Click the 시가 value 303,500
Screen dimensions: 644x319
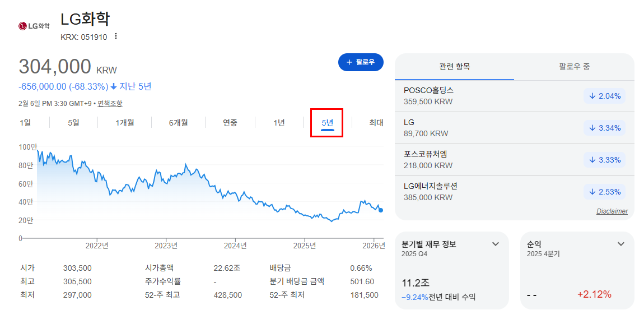(77, 269)
